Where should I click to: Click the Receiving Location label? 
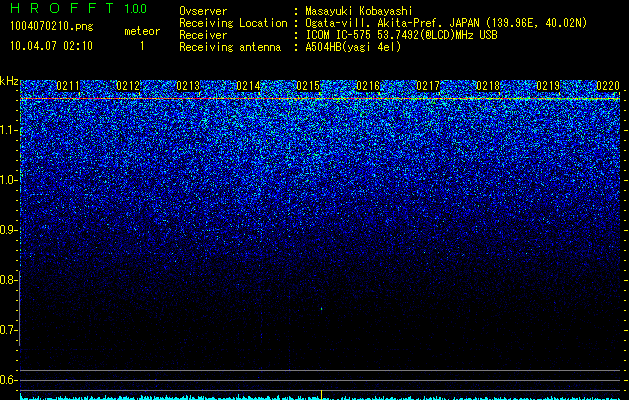click(233, 23)
